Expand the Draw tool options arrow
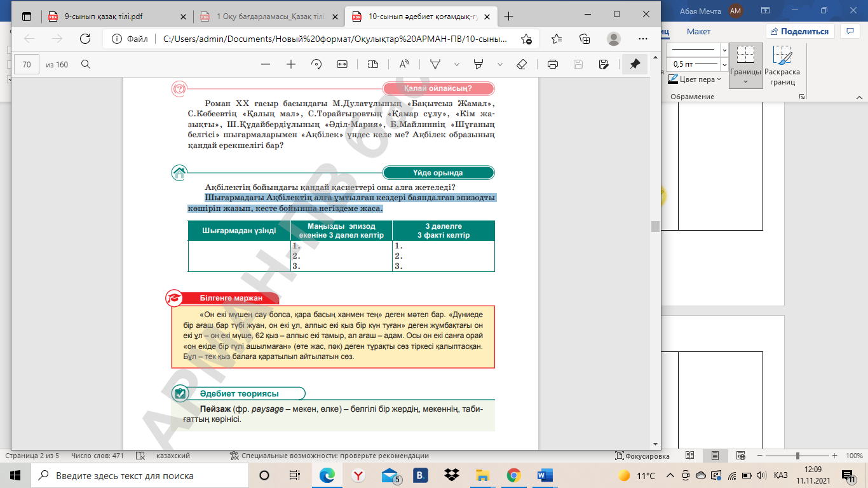Image resolution: width=868 pixels, height=488 pixels. 456,64
